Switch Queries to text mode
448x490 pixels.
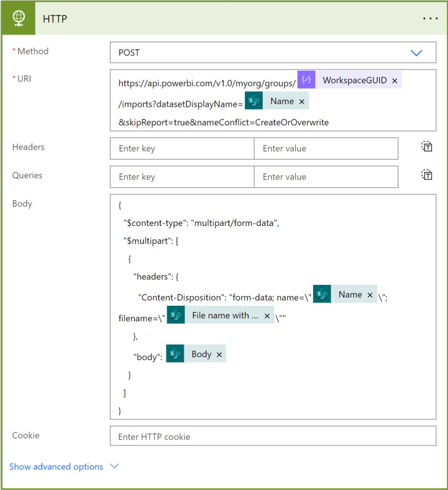click(426, 175)
